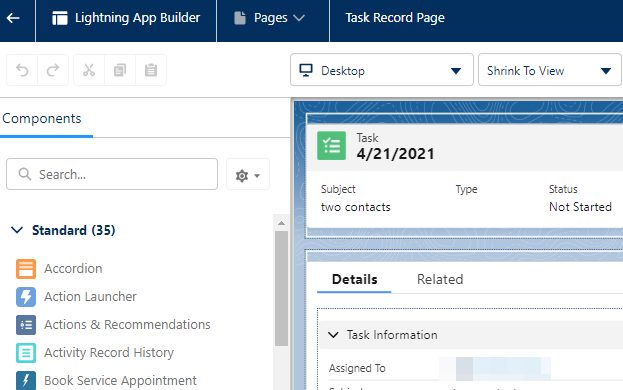Click the Accordion component icon
Viewport: 623px width, 390px height.
pos(26,269)
